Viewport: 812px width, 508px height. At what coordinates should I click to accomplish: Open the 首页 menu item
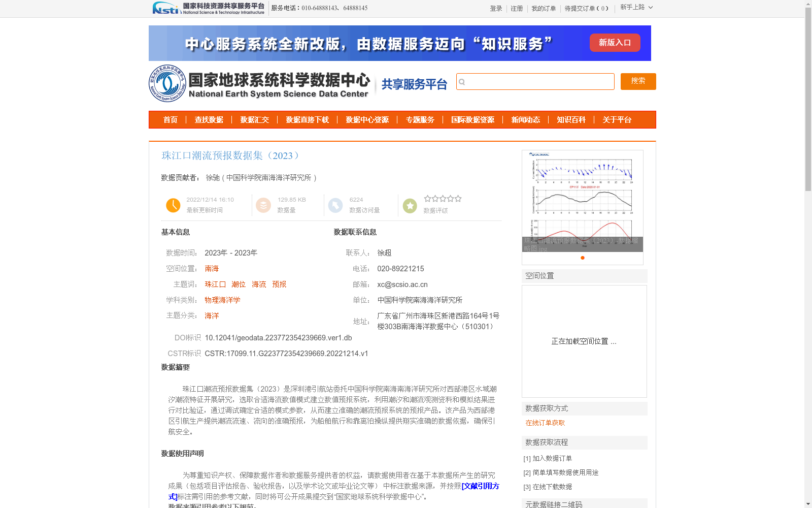[171, 120]
